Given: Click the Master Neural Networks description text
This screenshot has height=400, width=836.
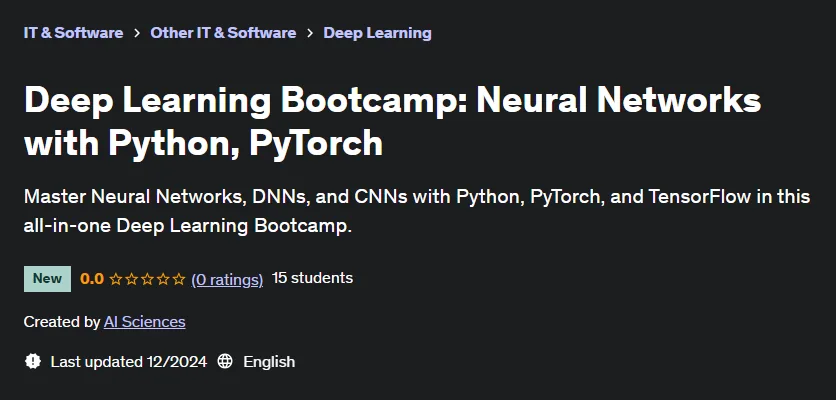Looking at the screenshot, I should [417, 211].
